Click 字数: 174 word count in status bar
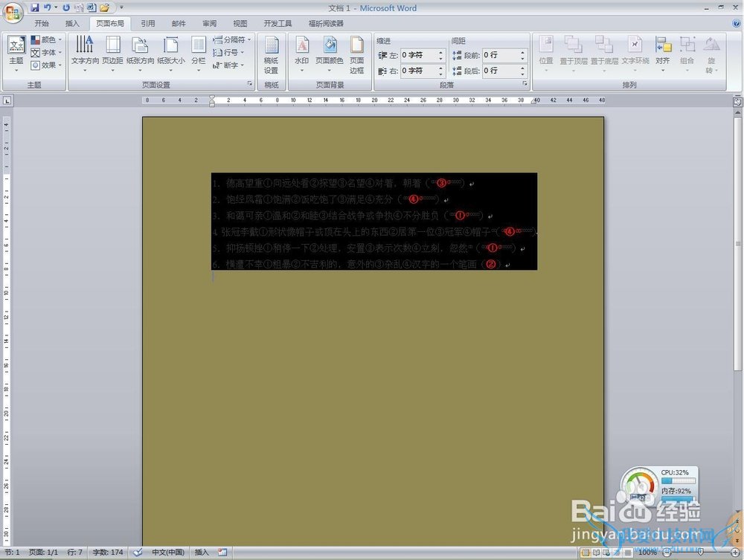Screen dimensions: 744x560 pos(108,552)
